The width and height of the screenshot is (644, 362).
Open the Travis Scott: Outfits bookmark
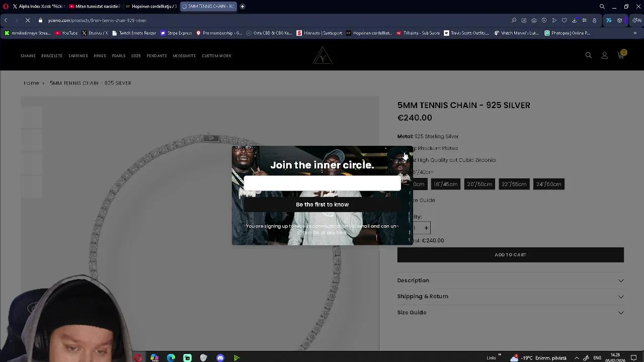pyautogui.click(x=466, y=33)
